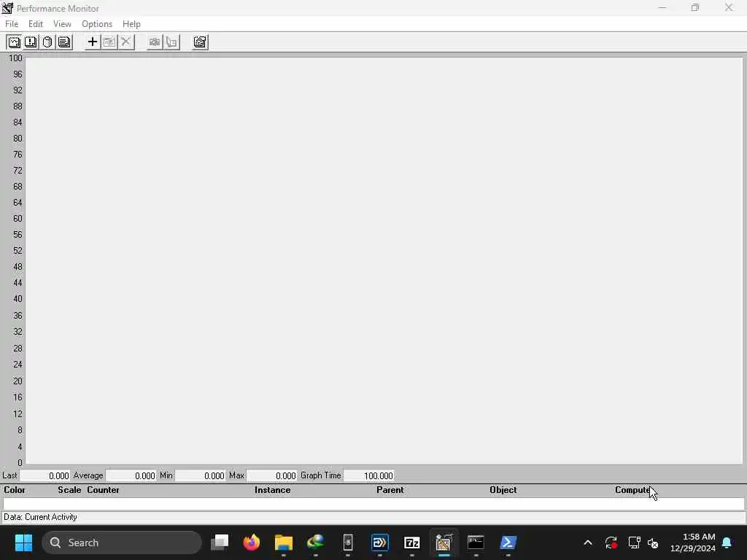
Task: Click the Scale column header
Action: (69, 490)
